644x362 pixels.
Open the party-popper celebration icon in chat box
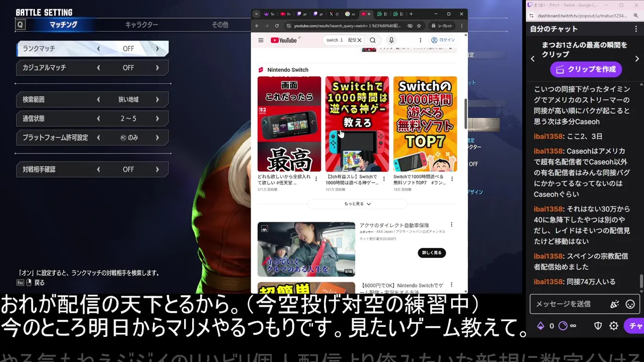[614, 304]
